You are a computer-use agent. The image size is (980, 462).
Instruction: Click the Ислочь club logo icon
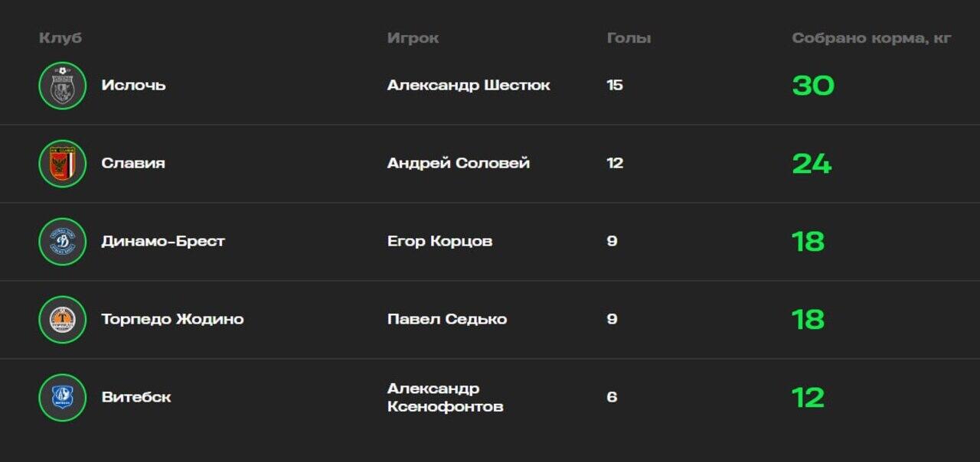pos(62,86)
